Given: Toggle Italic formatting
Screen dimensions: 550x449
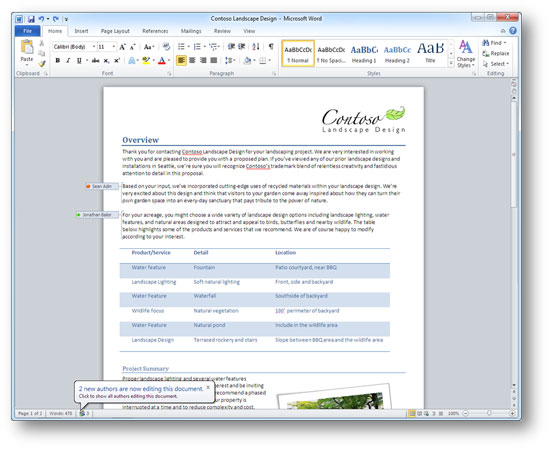Looking at the screenshot, I should (x=68, y=60).
